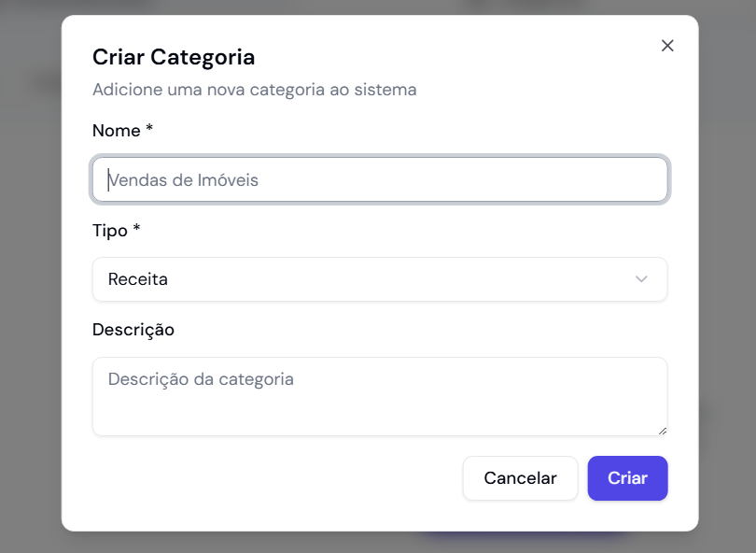This screenshot has width=756, height=553.
Task: Click the "Receita" value in Tipo
Action: click(138, 279)
